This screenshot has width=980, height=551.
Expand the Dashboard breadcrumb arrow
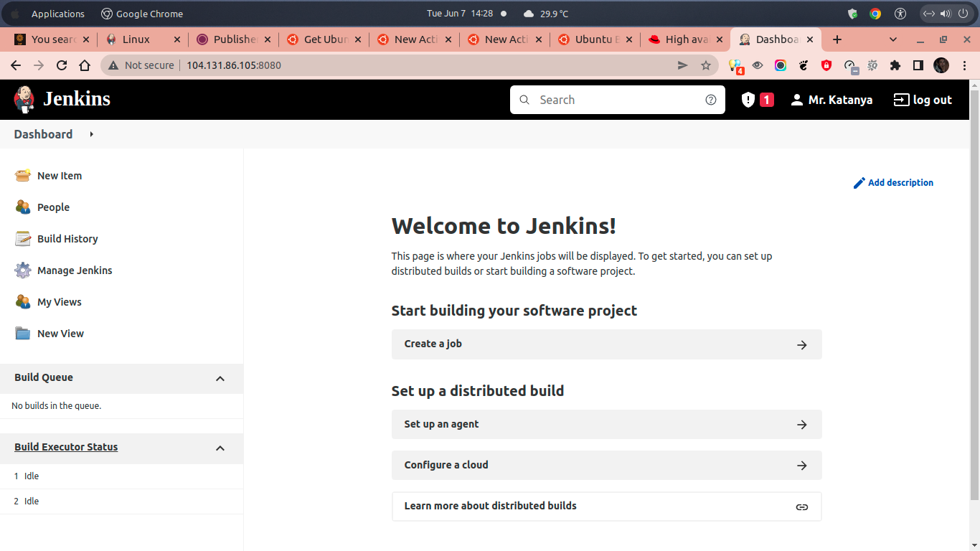click(92, 134)
